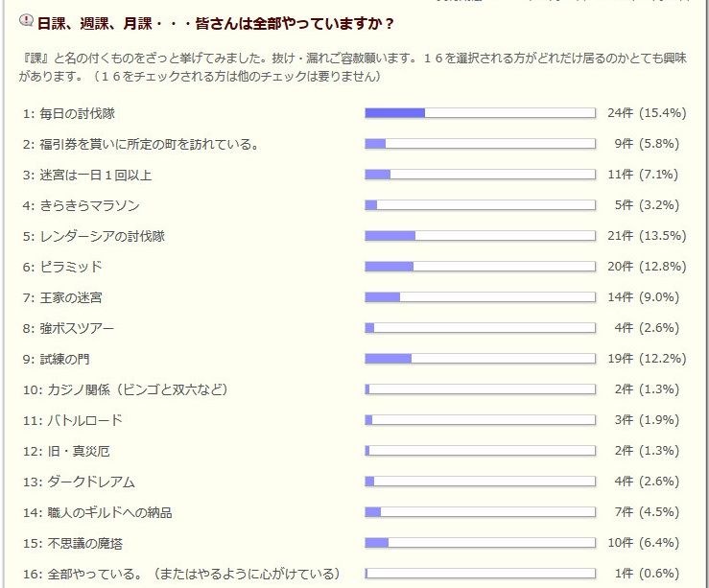Viewport: 709px width, 588px height.
Task: Click the survey title 日課、週課、月課
Action: point(215,24)
